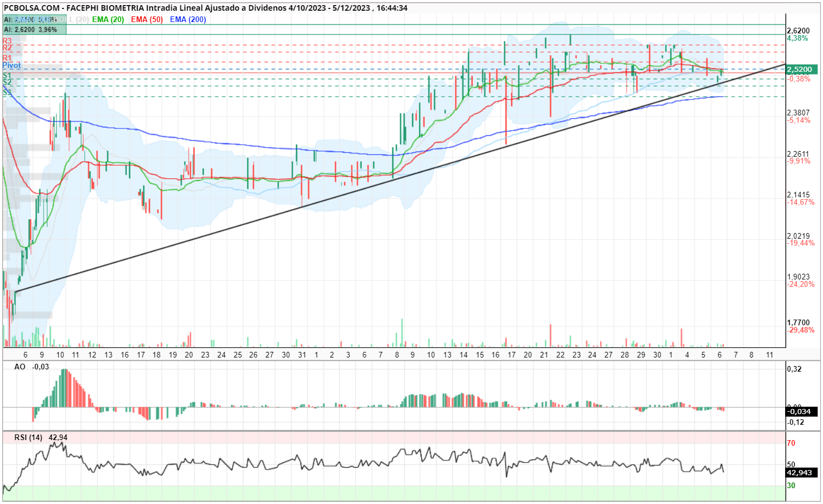The width and height of the screenshot is (823, 504).
Task: Click the -0,38% percentage axis label
Action: click(x=799, y=79)
